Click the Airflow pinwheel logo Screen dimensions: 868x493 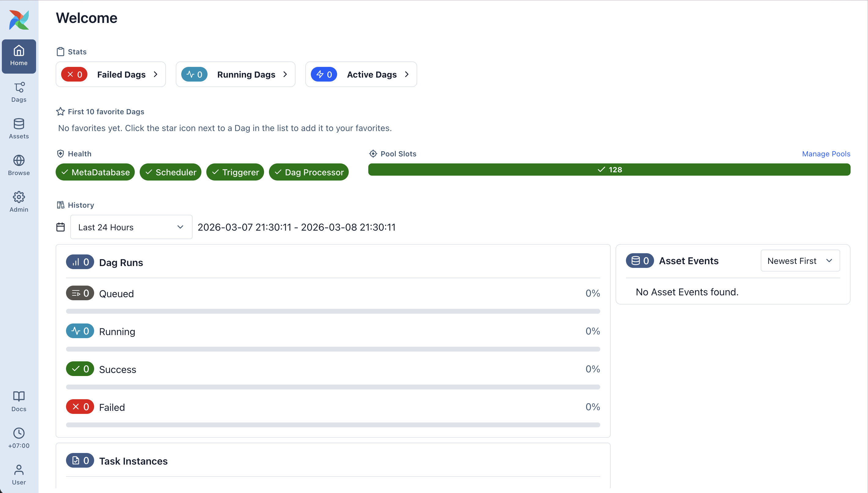pos(19,20)
